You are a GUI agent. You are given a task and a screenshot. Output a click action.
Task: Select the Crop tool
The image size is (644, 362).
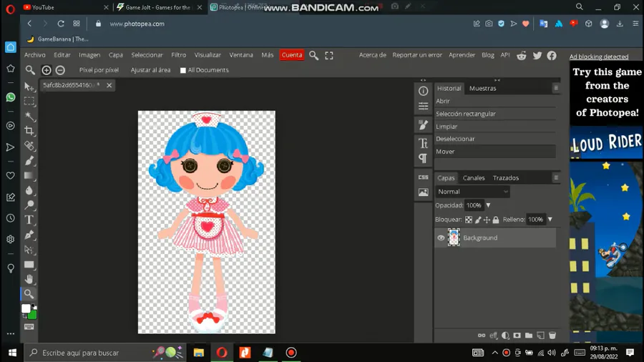[x=29, y=131]
